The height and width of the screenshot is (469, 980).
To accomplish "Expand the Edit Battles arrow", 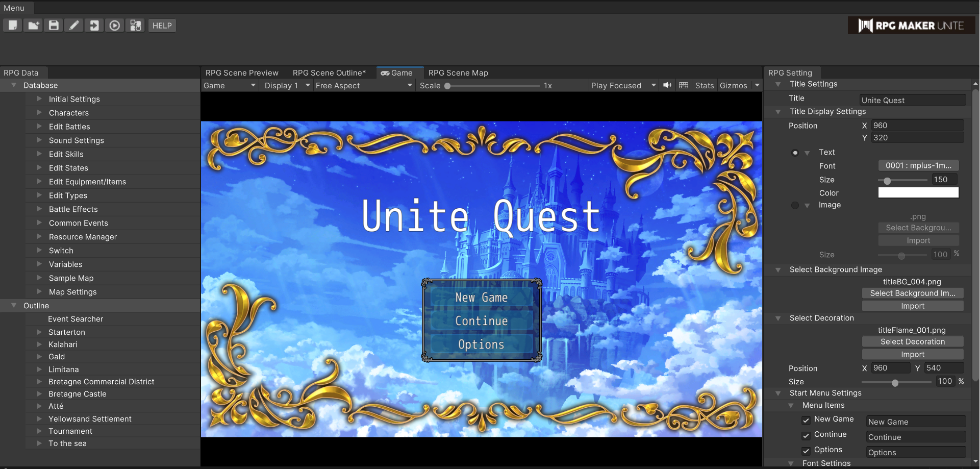I will pos(39,127).
